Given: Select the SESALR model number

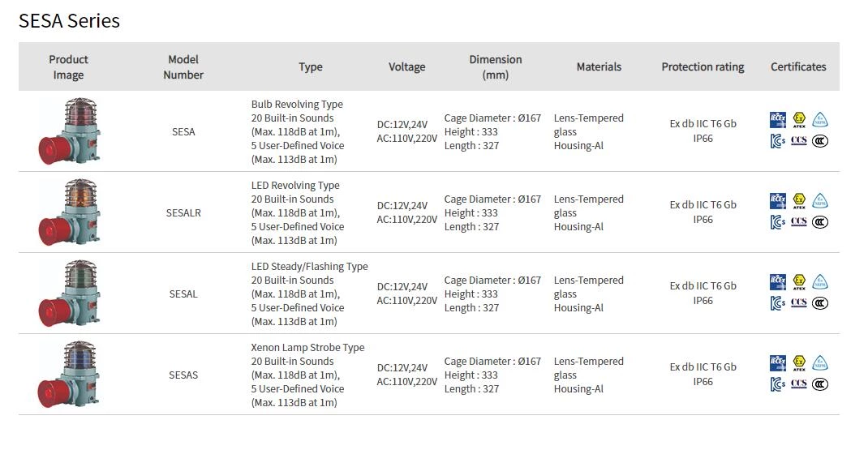Looking at the screenshot, I should (x=183, y=212).
